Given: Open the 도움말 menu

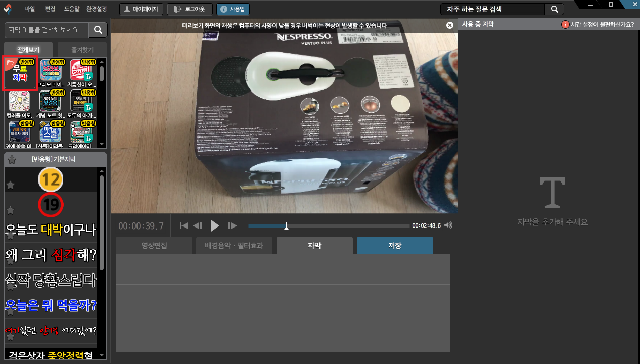Looking at the screenshot, I should click(71, 9).
